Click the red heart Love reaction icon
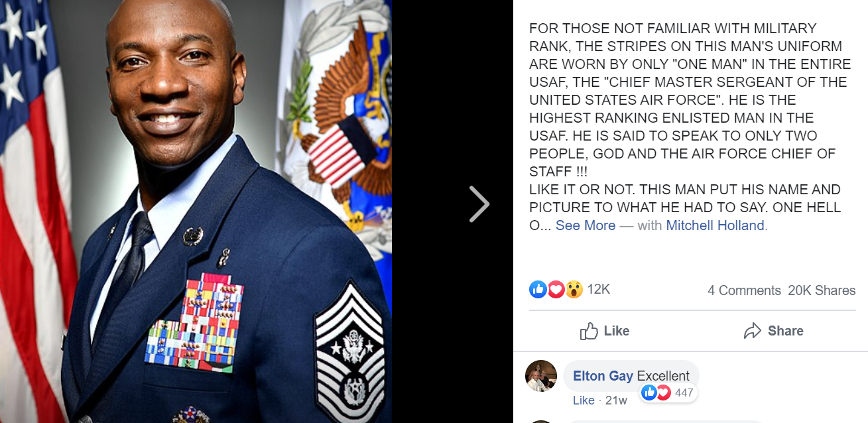Screen dimensions: 868x423 (x=556, y=289)
